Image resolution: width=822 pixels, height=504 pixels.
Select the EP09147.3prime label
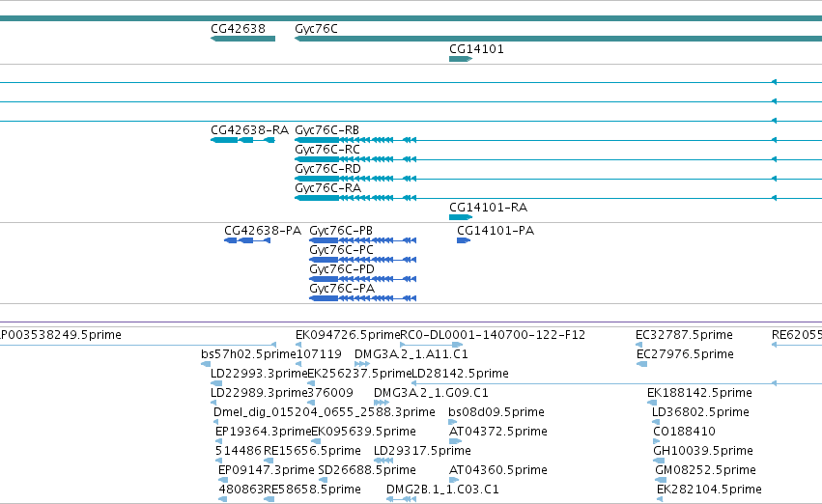pyautogui.click(x=267, y=470)
